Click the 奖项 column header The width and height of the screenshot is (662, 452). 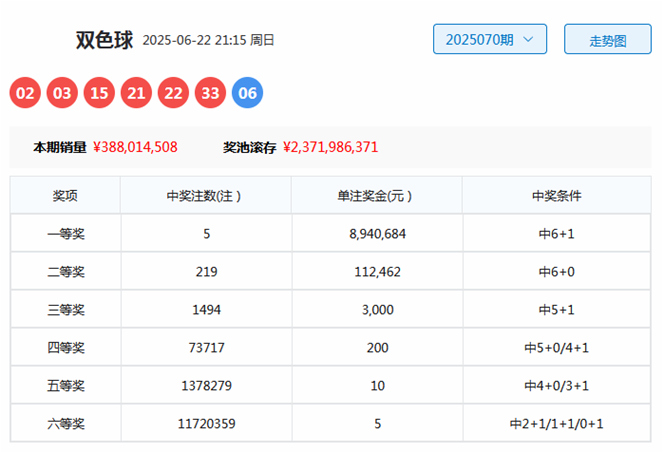[65, 196]
